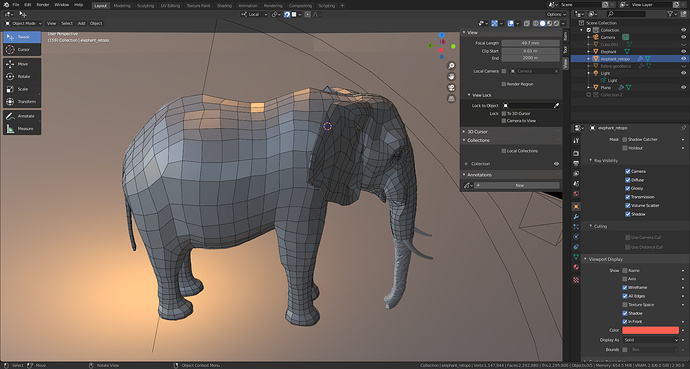Open the Options dropdown in viewport header
690x369 pixels.
tap(556, 15)
